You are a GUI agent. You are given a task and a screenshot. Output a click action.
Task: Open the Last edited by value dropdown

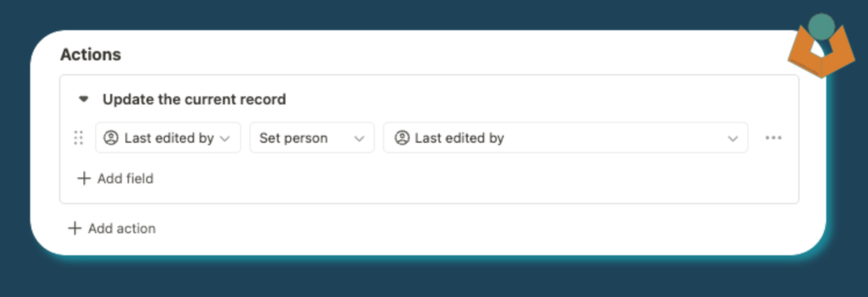click(x=565, y=137)
